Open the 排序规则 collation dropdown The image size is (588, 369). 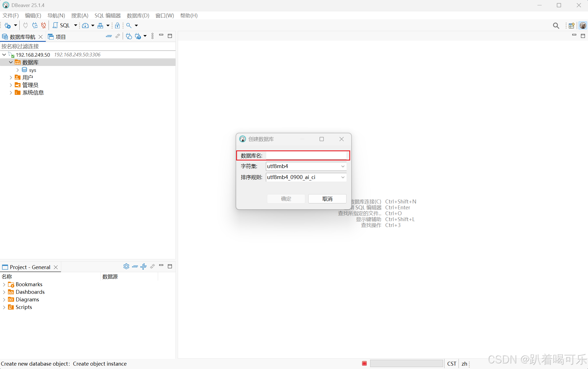coord(343,177)
